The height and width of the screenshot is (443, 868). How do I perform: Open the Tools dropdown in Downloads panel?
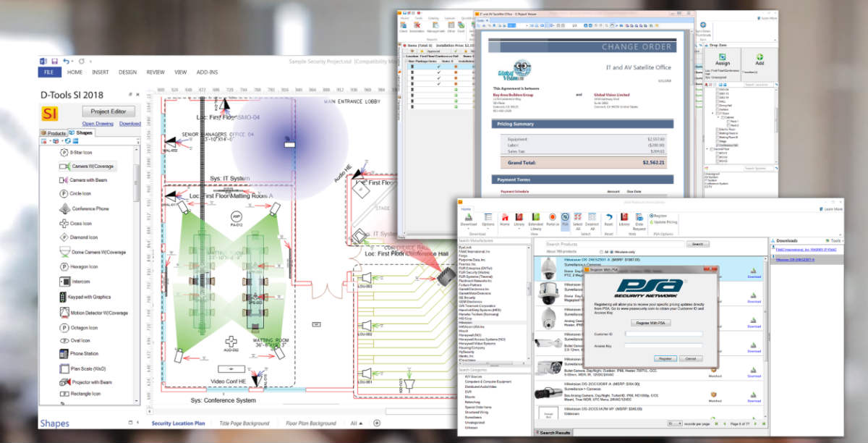tap(835, 240)
